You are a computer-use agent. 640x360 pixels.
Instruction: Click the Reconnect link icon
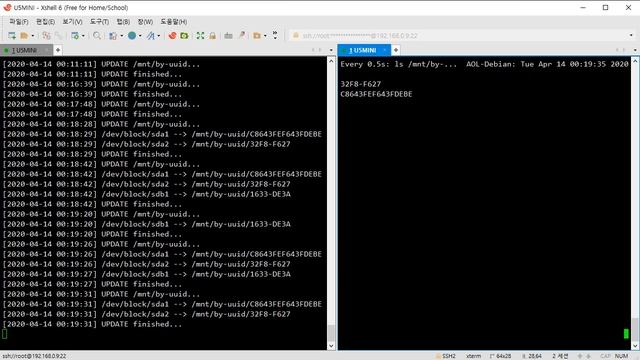point(59,36)
